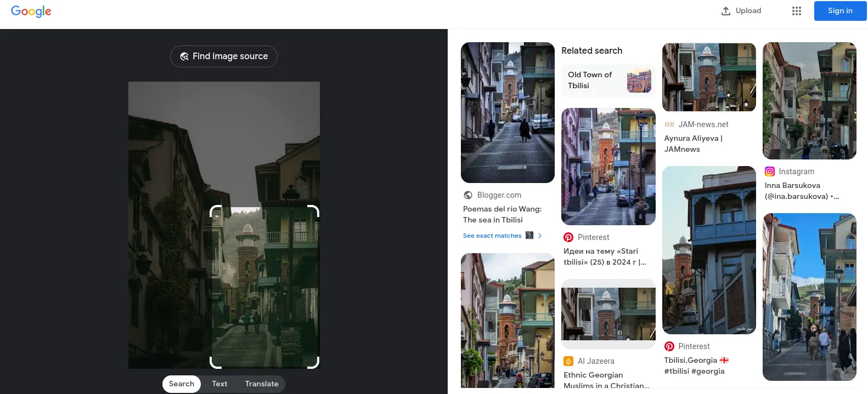Grab the bottom-right crop corner handle
This screenshot has width=868, height=394.
pyautogui.click(x=313, y=362)
